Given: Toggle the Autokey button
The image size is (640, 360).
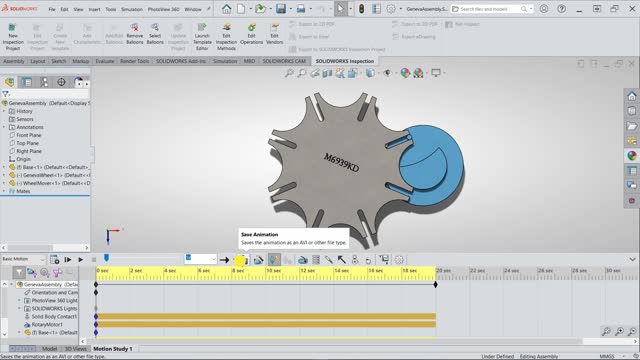Looking at the screenshot, I should coord(274,260).
